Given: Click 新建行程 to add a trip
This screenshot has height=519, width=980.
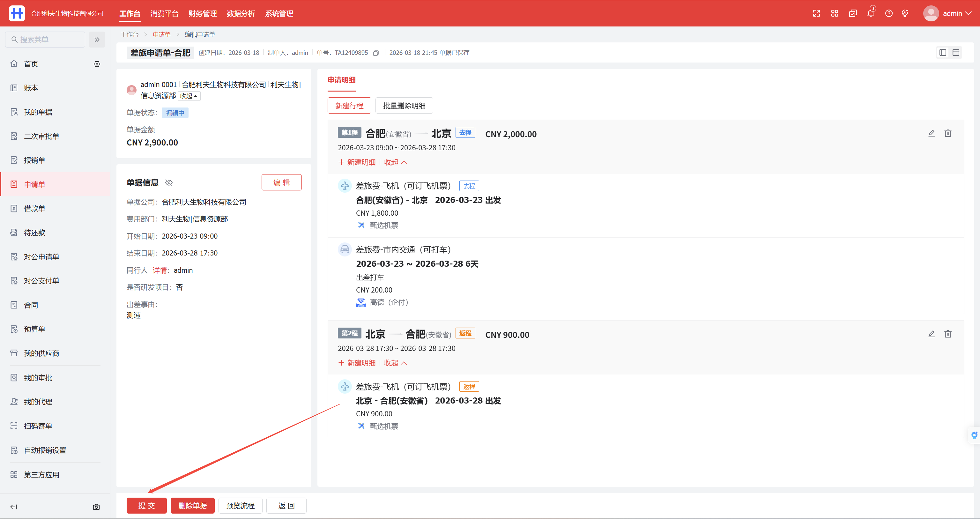Looking at the screenshot, I should click(x=349, y=105).
